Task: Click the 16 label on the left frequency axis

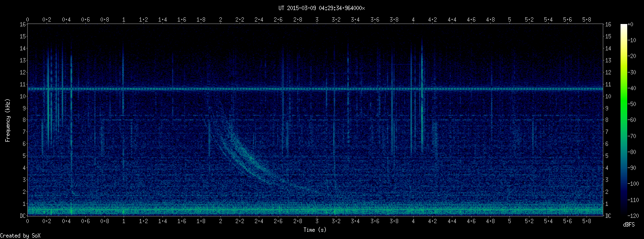Action: [22, 24]
